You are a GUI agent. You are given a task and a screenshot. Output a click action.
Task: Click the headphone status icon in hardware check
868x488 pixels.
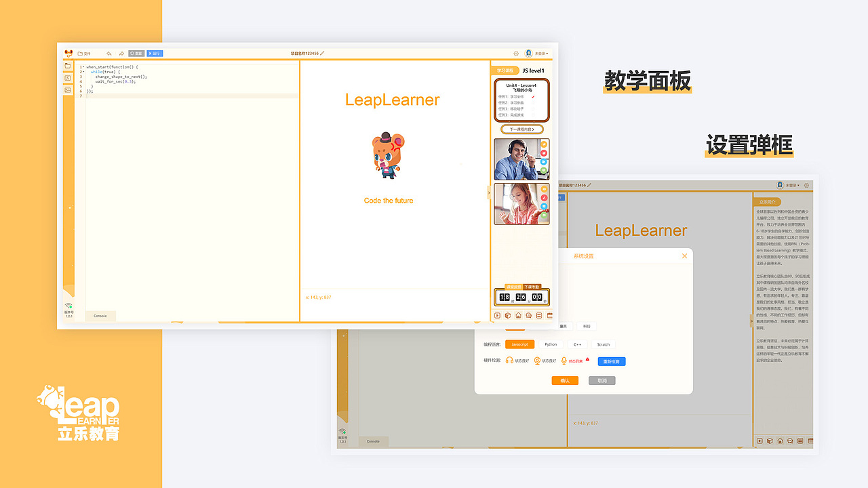[x=509, y=360]
